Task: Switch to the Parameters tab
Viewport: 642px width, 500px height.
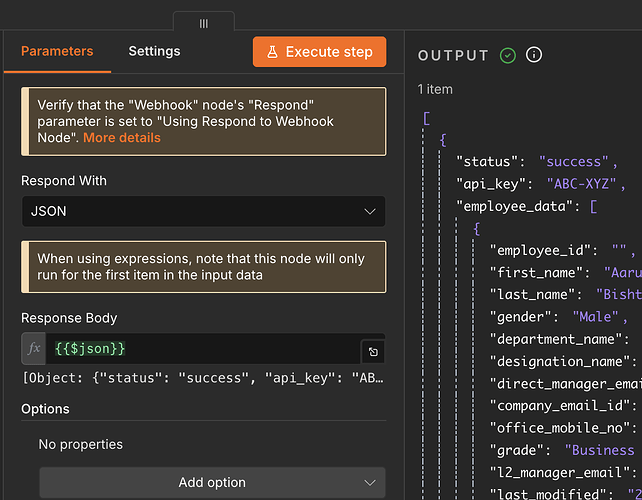Action: tap(57, 51)
